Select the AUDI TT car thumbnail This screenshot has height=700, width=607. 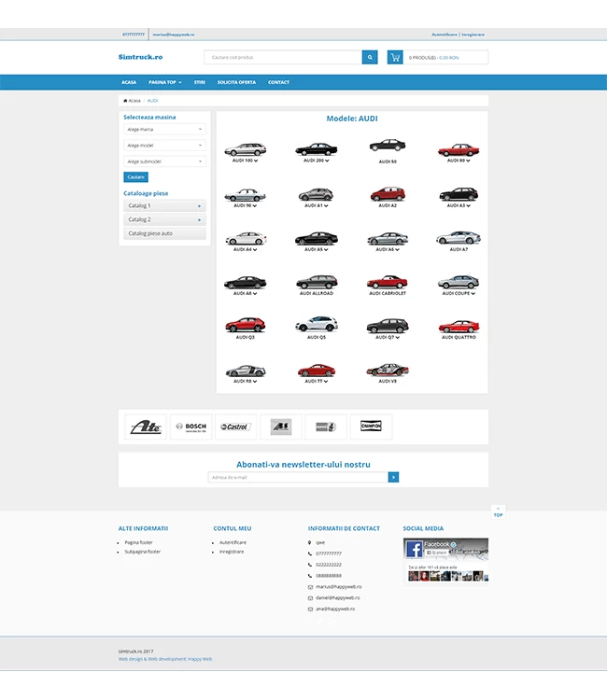317,371
